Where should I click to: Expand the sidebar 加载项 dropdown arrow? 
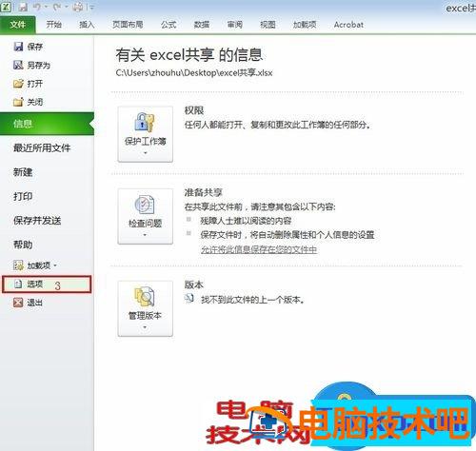click(55, 265)
